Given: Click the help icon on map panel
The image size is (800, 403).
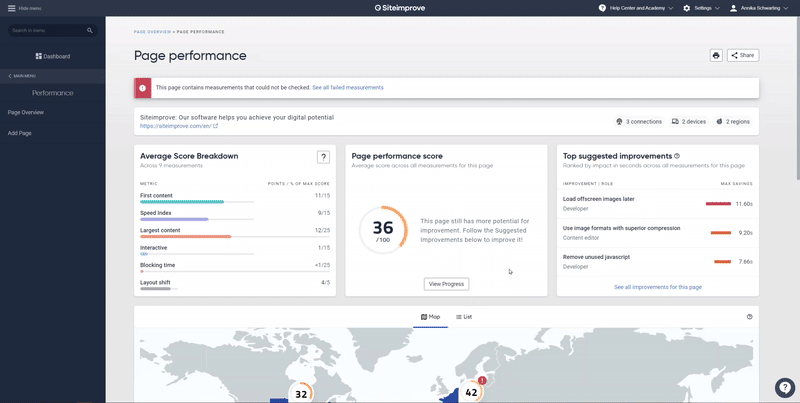Looking at the screenshot, I should point(749,317).
